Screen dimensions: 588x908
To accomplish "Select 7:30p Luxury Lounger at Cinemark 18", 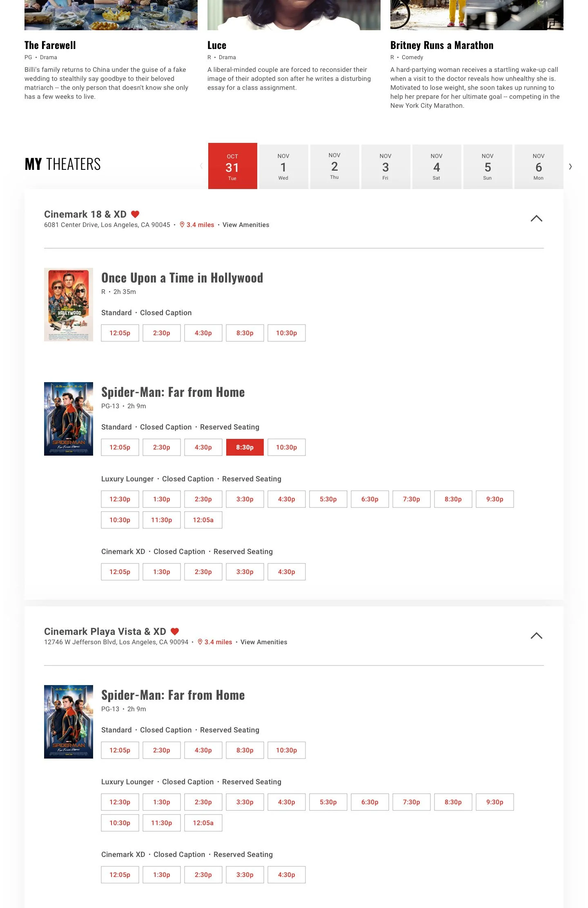I will click(412, 499).
